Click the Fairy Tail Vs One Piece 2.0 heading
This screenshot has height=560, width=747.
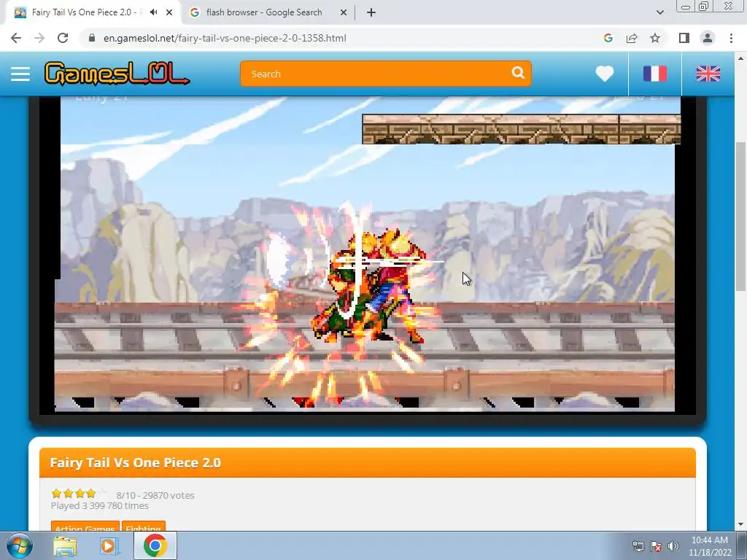[x=135, y=463]
